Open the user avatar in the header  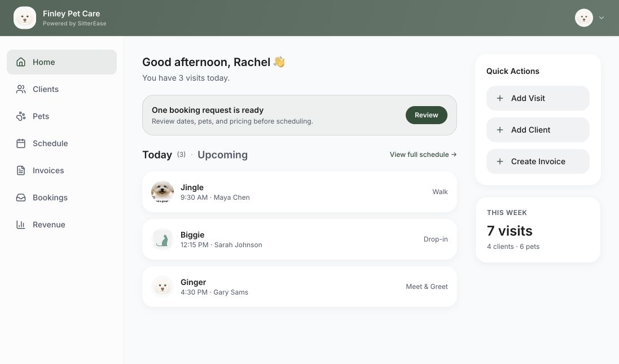[584, 17]
